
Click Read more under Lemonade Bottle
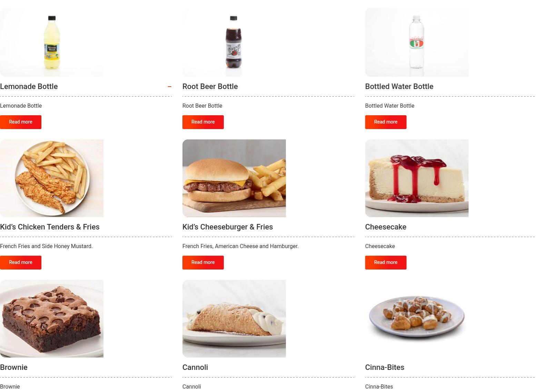pos(21,122)
